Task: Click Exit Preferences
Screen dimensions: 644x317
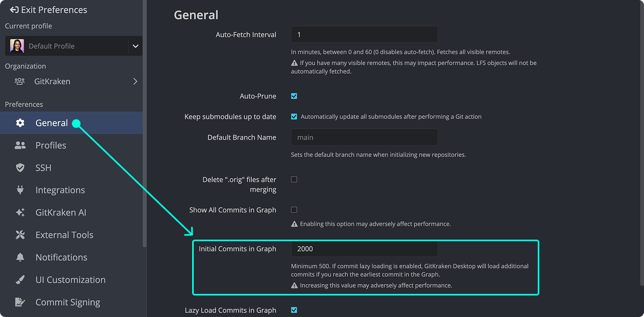Action: (x=48, y=10)
